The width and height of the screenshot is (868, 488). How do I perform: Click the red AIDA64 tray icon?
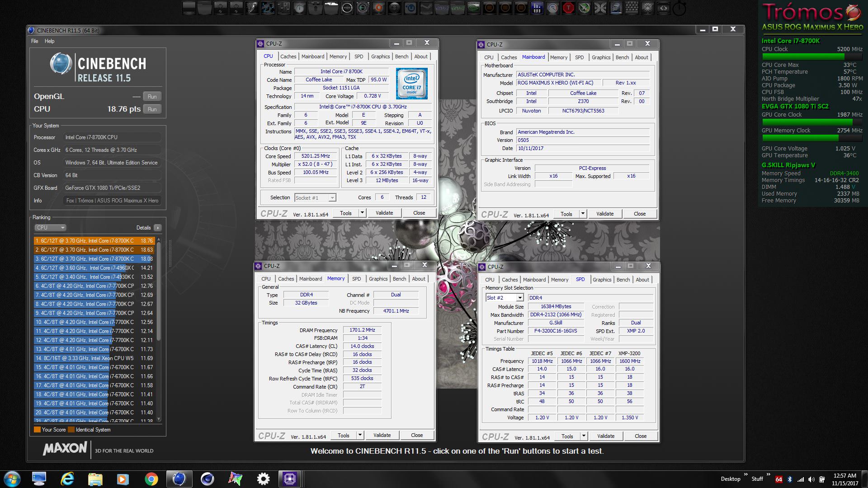779,479
